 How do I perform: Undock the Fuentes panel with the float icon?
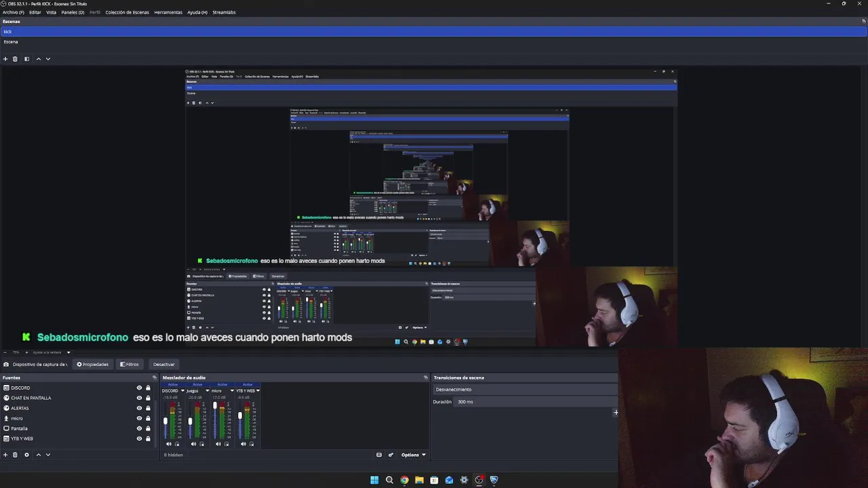click(x=155, y=378)
